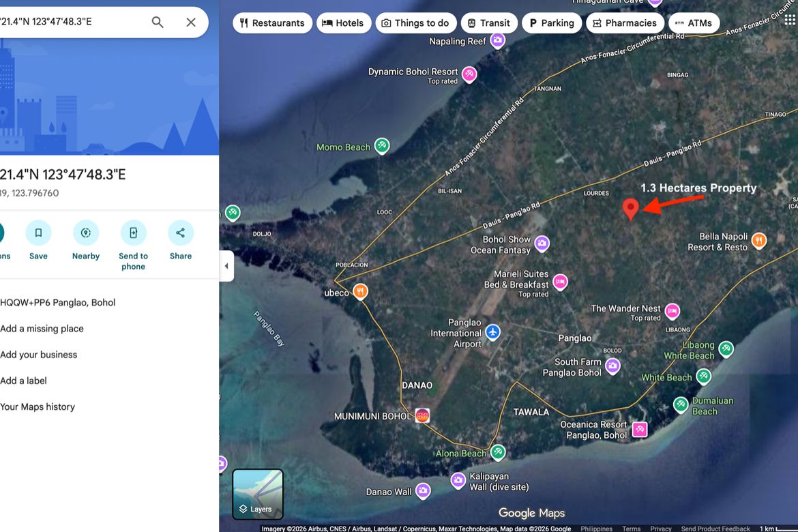
Task: Click Oceanica Resort Panglao pin
Action: tap(640, 429)
